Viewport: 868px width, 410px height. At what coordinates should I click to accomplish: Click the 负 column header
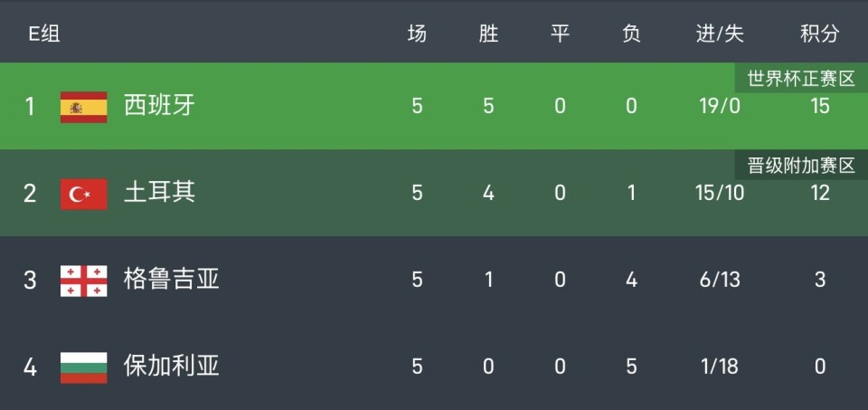coord(631,34)
